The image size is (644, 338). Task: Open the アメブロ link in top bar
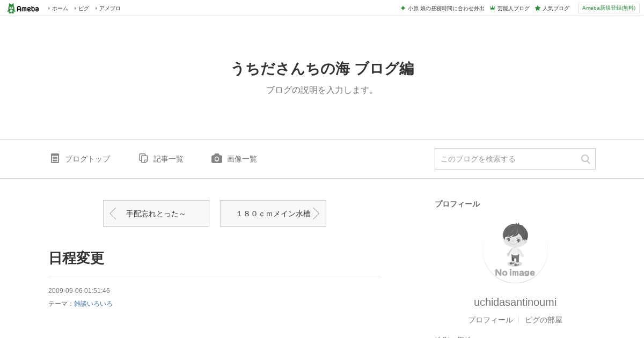pos(109,8)
